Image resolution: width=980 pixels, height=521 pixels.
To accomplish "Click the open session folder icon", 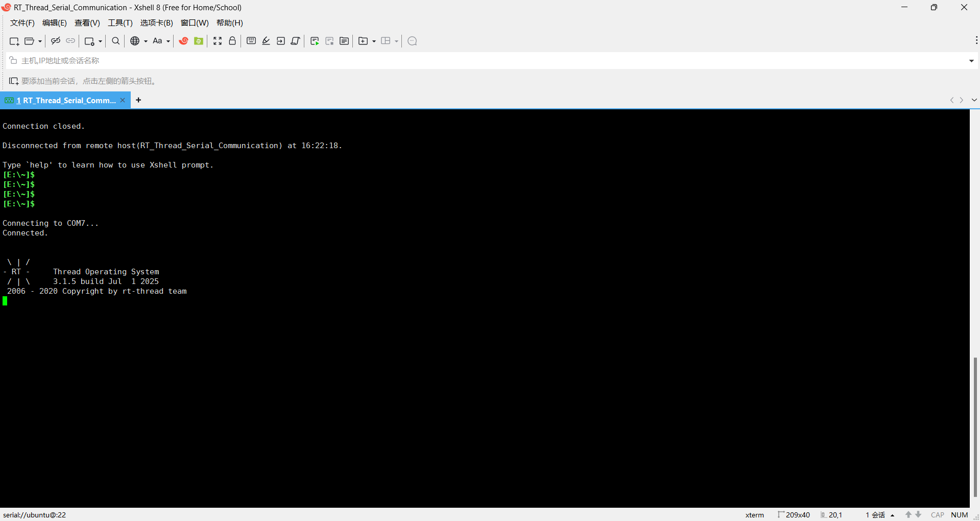I will [30, 41].
